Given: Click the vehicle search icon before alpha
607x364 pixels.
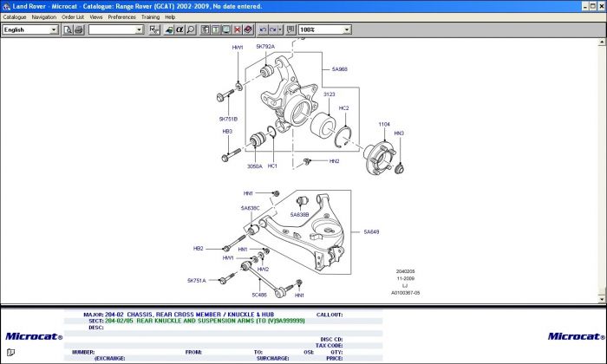Looking at the screenshot, I should [x=169, y=29].
